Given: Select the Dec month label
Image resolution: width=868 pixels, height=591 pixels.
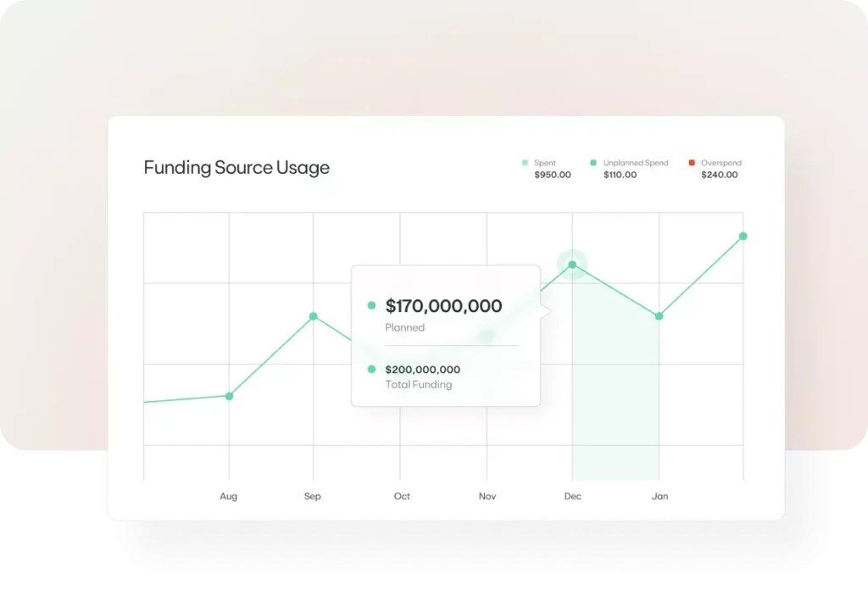Looking at the screenshot, I should pyautogui.click(x=573, y=496).
